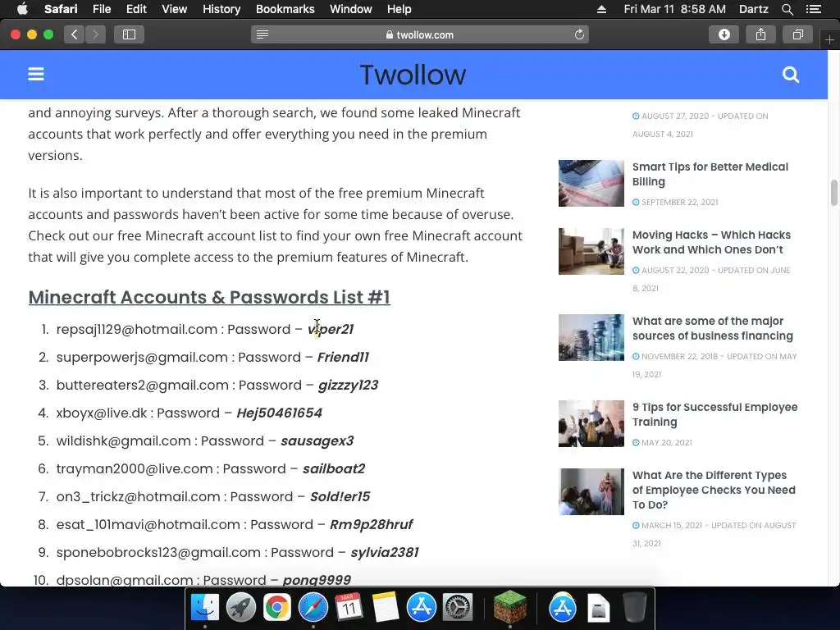Open Spotlight search in menu bar
The height and width of the screenshot is (630, 840).
click(787, 9)
